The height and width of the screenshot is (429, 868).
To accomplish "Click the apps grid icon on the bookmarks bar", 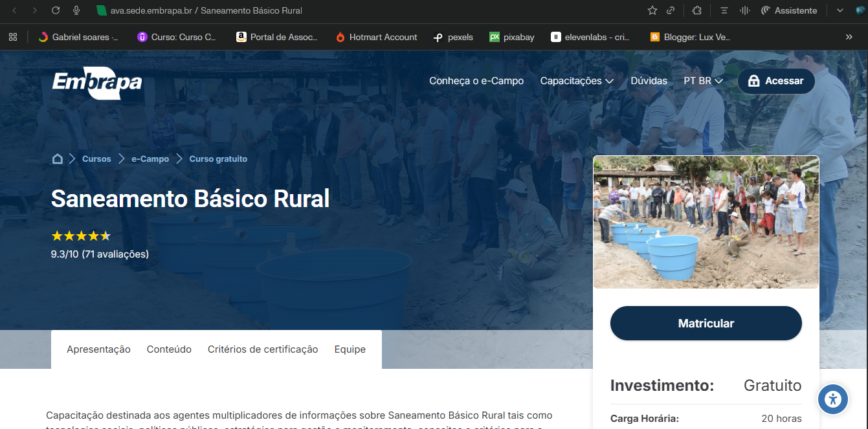I will click(x=13, y=37).
